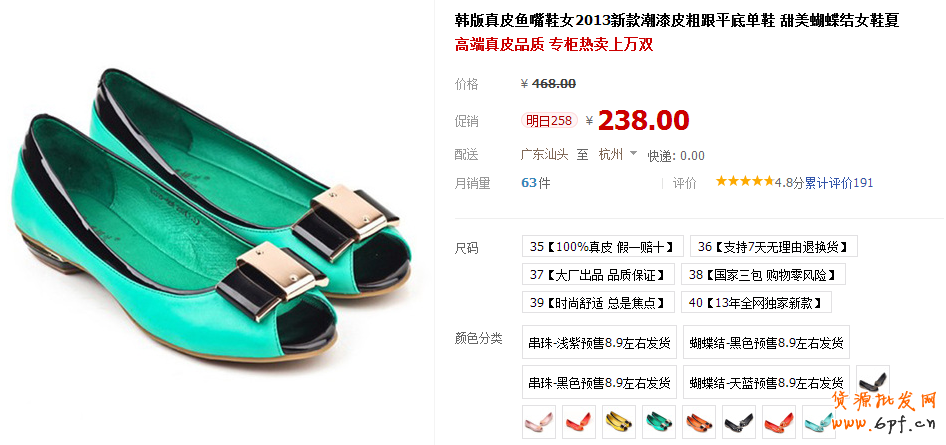Select size 35 option

(x=603, y=247)
